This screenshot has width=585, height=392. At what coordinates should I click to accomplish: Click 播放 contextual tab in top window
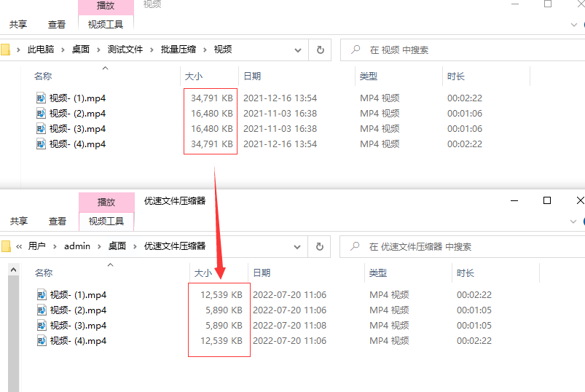[106, 6]
